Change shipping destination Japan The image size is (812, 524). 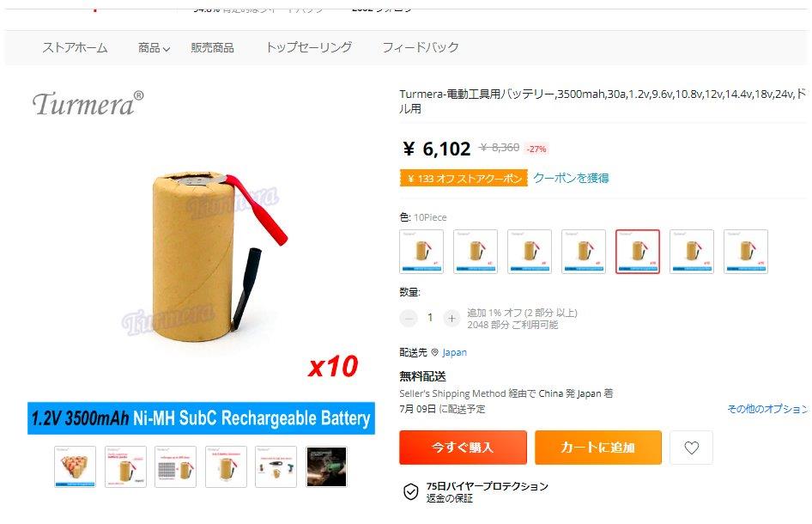pos(454,352)
